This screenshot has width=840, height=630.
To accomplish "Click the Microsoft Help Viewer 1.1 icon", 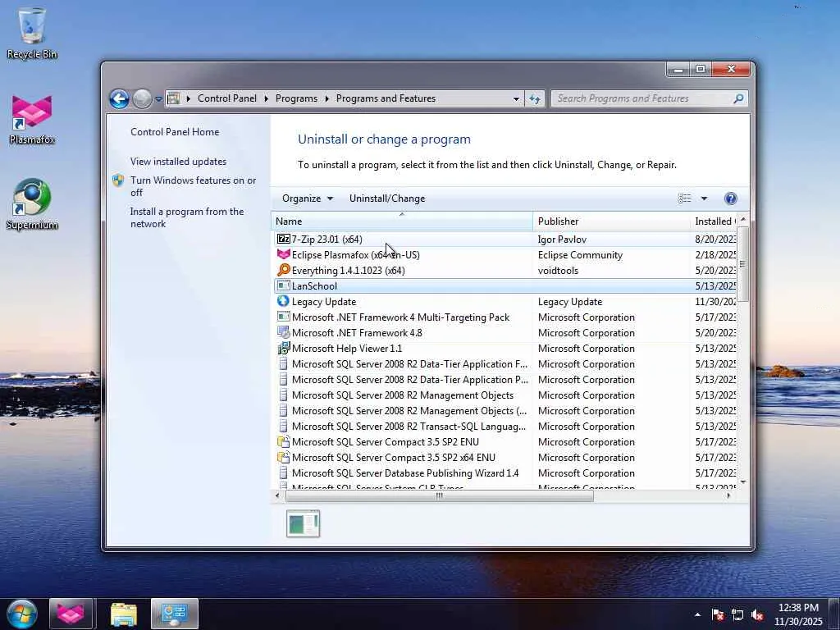I will [283, 348].
